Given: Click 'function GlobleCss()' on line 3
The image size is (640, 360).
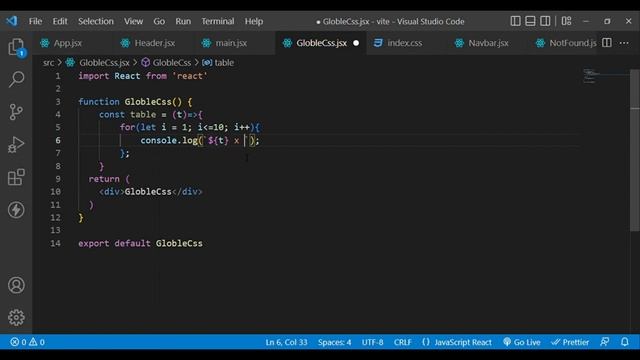Looking at the screenshot, I should [130, 102].
